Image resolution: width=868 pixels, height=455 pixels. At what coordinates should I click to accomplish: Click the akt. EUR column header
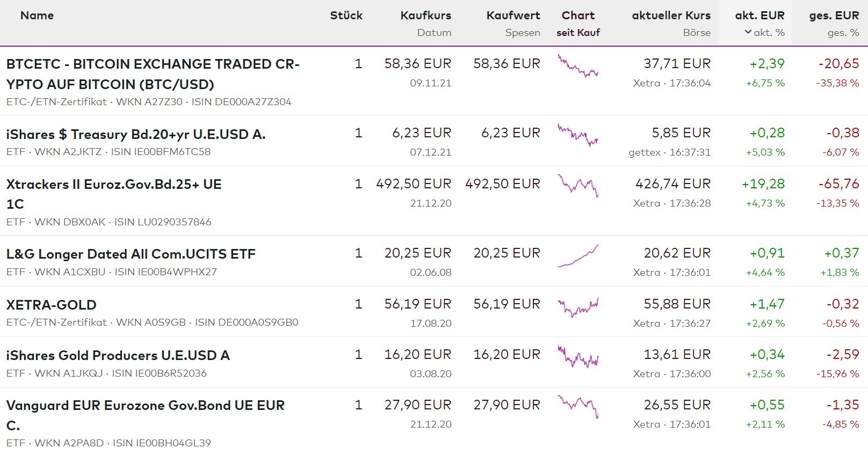coord(759,16)
